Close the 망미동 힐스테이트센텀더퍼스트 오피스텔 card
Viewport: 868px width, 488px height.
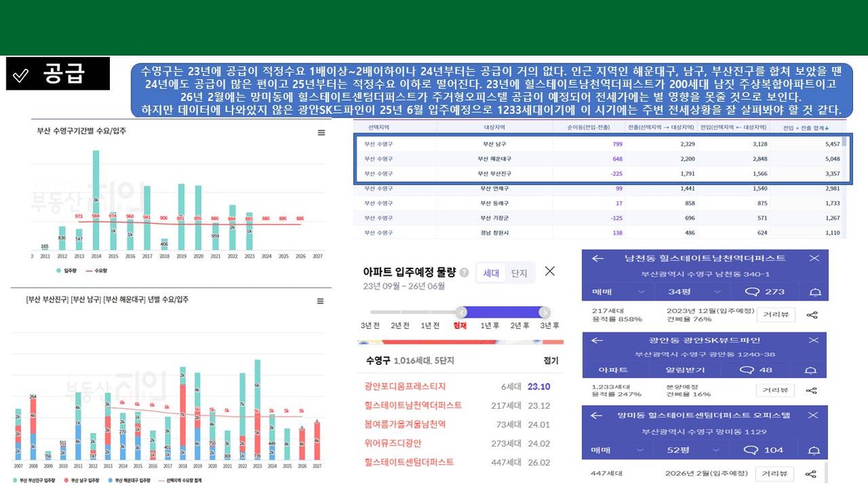tap(814, 415)
